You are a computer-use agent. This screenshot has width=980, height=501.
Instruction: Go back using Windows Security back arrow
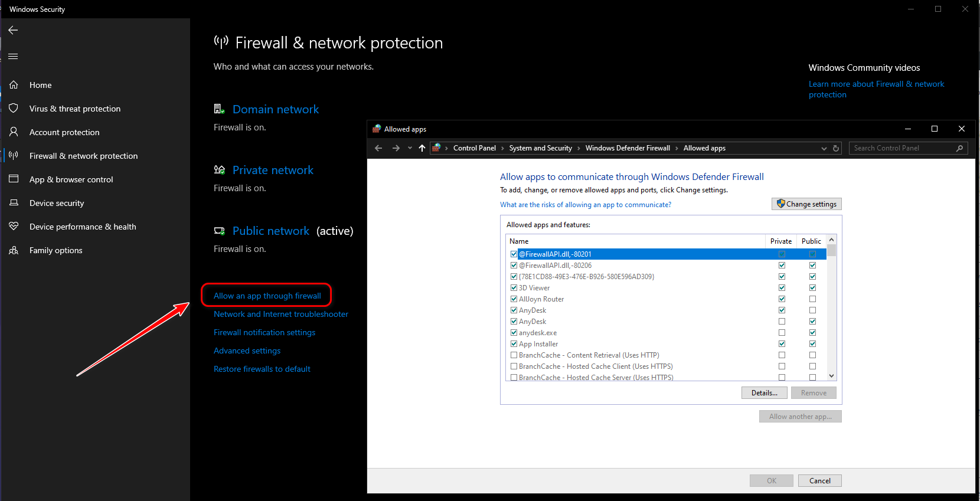13,30
